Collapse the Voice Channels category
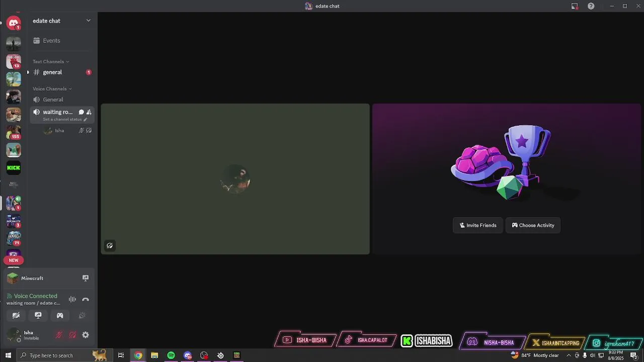Screen dimensions: 644x362 tap(52, 89)
